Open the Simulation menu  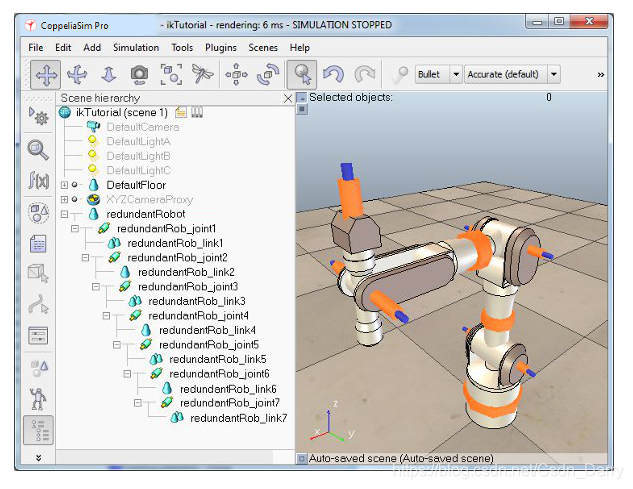(x=136, y=48)
